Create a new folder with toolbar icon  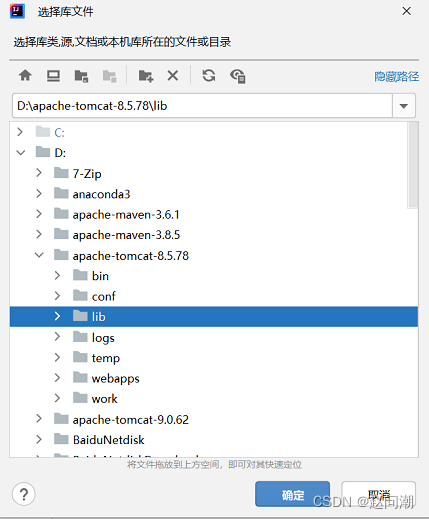146,76
